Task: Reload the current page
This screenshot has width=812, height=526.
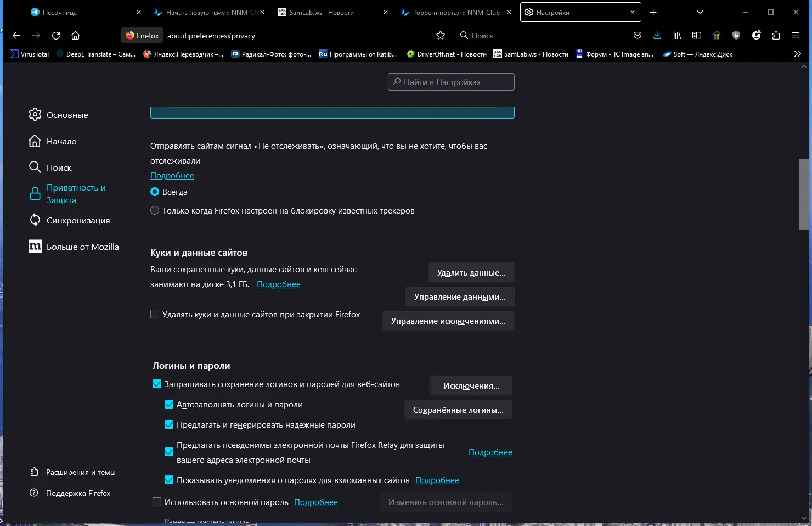Action: (56, 36)
